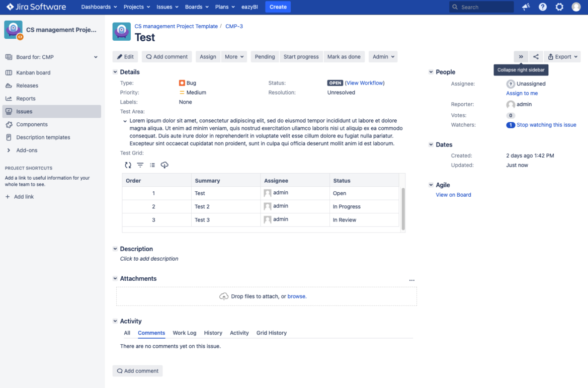Switch to the Work Log tab
The image size is (588, 388).
pos(184,333)
